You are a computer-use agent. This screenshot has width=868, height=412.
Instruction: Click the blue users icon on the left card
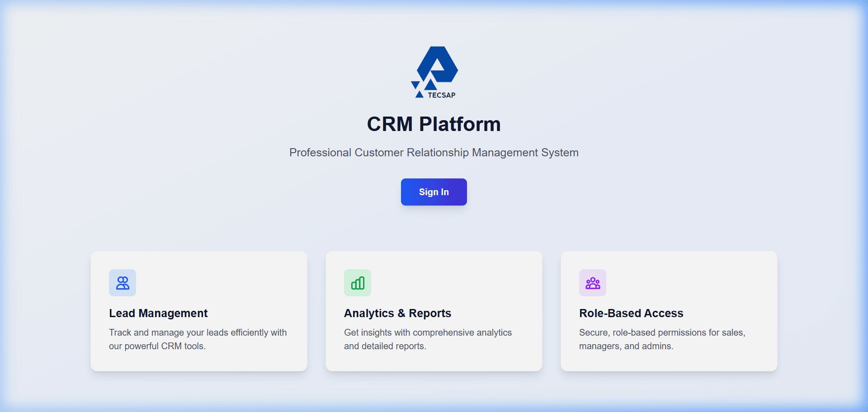122,283
